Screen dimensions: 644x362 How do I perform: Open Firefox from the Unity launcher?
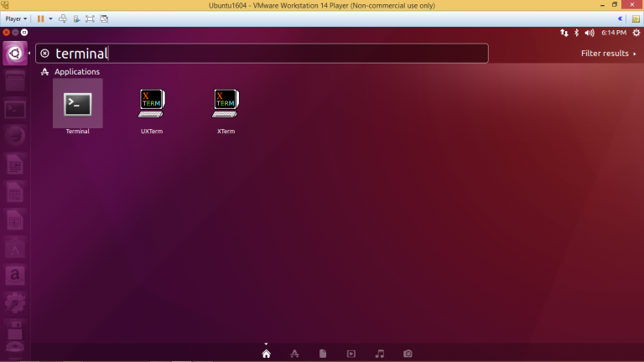coord(15,137)
